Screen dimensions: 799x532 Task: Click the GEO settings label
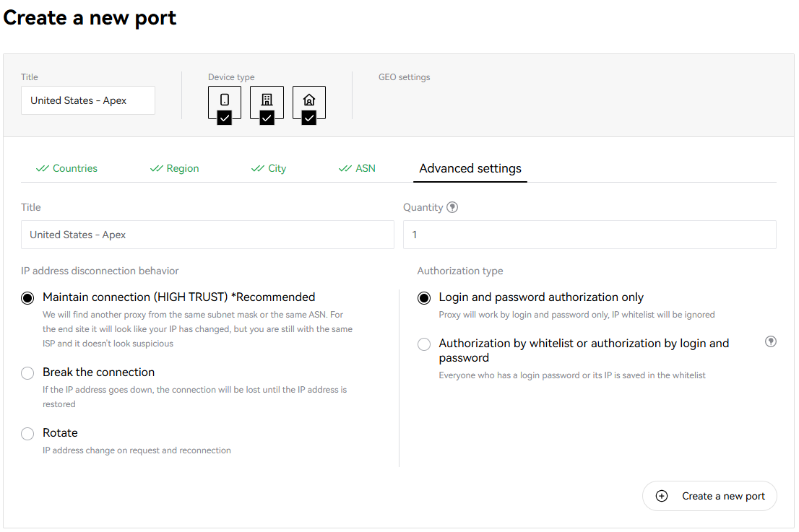tap(404, 77)
